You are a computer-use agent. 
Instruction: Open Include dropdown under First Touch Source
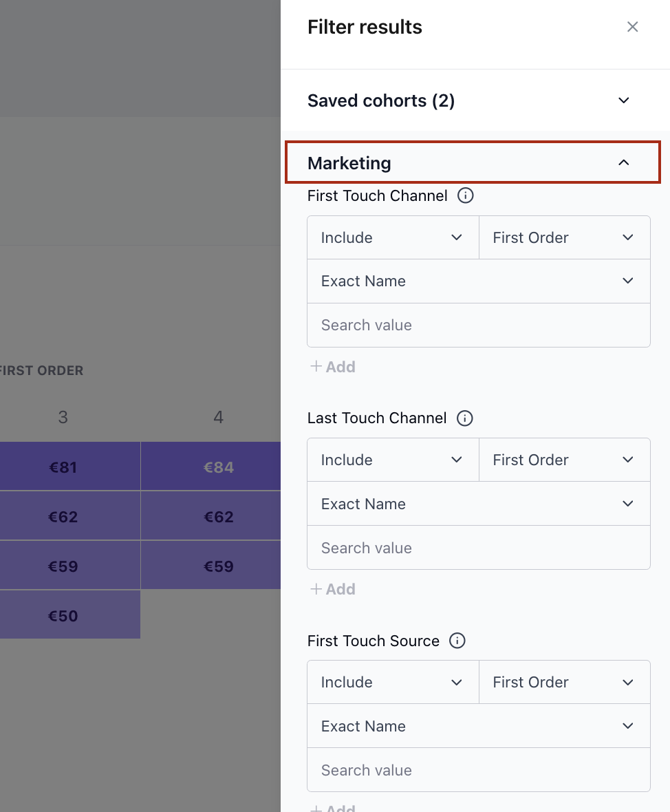(393, 683)
